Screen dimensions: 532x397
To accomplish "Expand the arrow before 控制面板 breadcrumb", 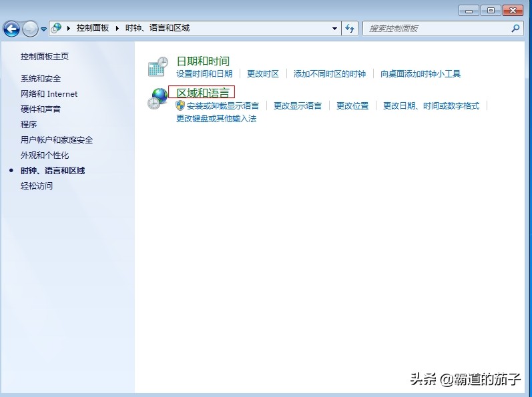I will tap(69, 28).
